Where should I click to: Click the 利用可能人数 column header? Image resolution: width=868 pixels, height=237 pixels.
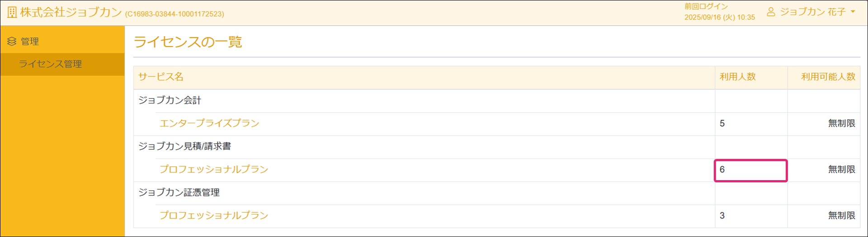point(828,77)
